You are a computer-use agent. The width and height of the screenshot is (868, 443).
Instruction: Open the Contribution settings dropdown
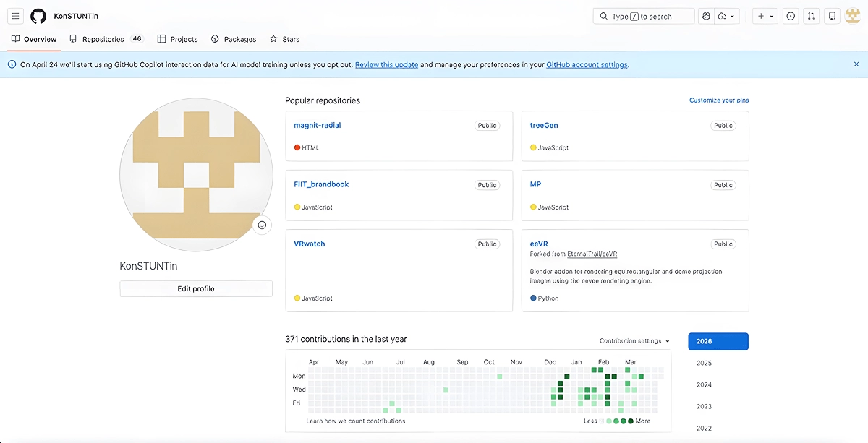tap(634, 341)
